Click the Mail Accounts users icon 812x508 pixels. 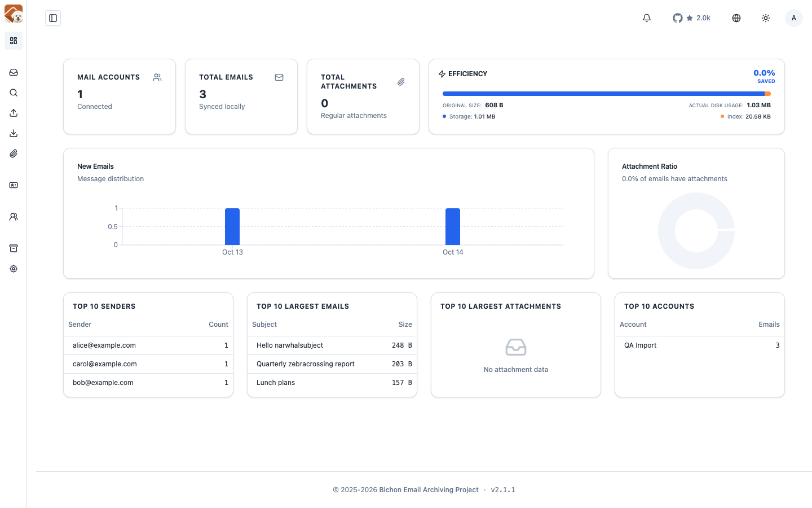pyautogui.click(x=157, y=77)
